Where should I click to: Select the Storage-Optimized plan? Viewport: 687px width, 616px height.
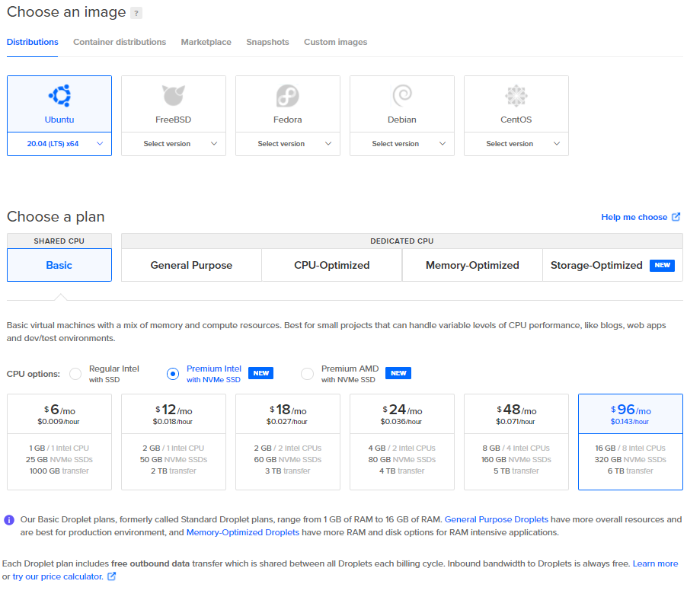612,265
